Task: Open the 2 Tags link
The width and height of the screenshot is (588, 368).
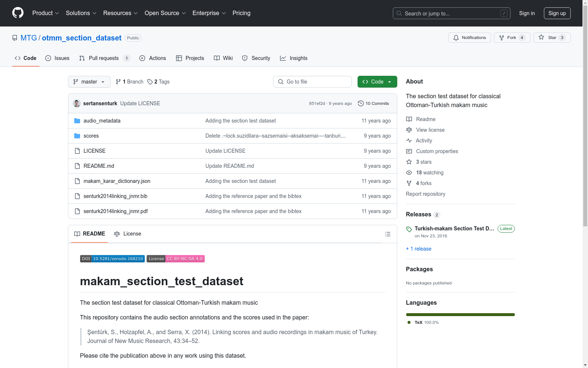Action: [x=158, y=82]
